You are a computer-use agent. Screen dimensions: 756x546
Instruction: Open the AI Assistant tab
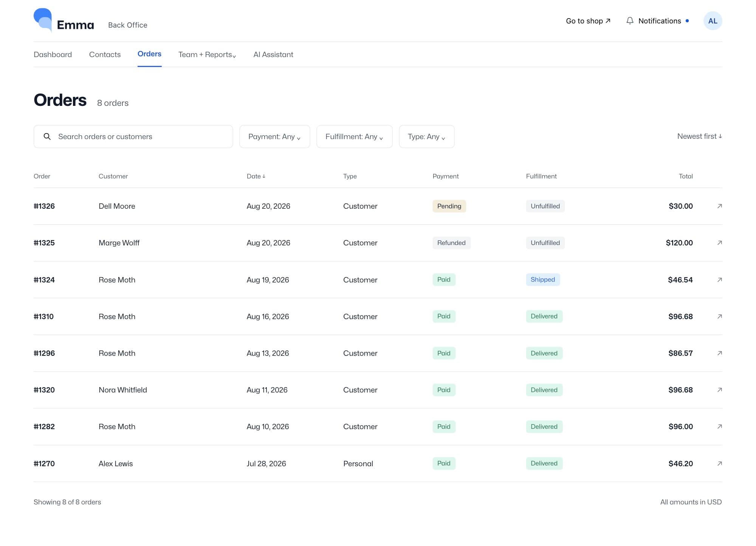point(273,54)
